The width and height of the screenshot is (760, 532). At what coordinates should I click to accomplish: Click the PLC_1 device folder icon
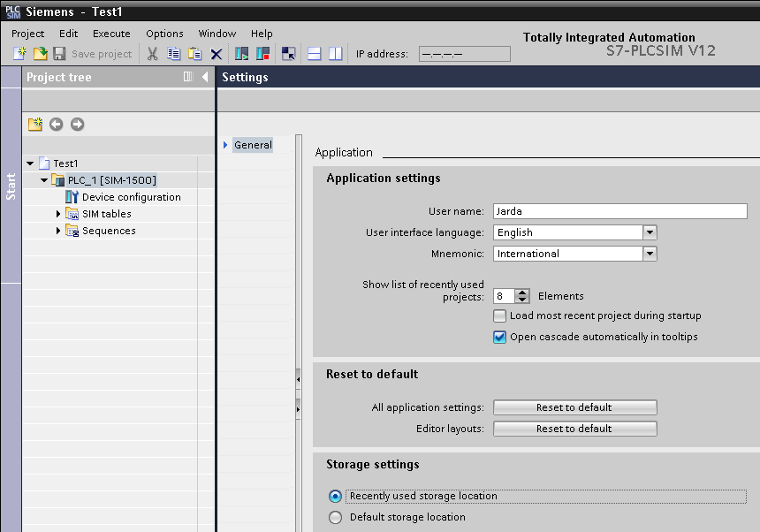tap(57, 180)
